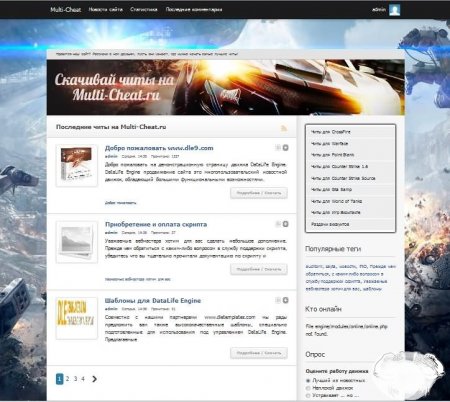Click the small gray icon on Приобретение и оплата post
Image resolution: width=450 pixels, height=402 pixels.
[x=278, y=224]
